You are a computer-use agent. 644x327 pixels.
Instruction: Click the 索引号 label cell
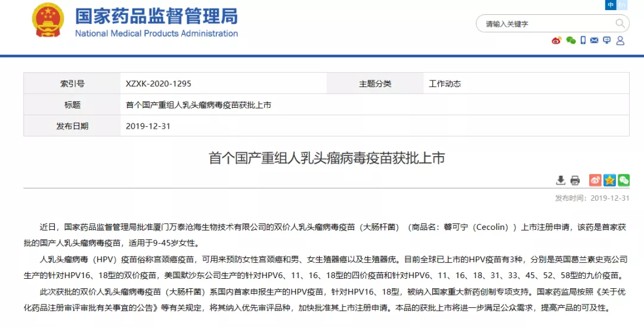pyautogui.click(x=72, y=84)
